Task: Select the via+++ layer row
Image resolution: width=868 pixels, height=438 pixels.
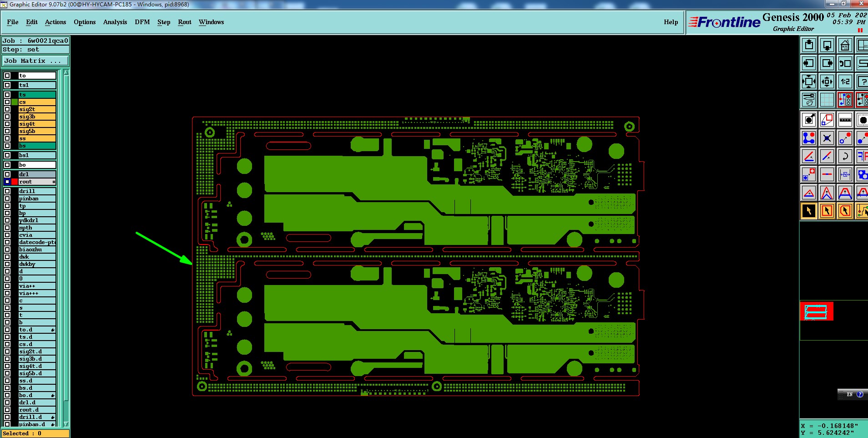Action: point(37,293)
